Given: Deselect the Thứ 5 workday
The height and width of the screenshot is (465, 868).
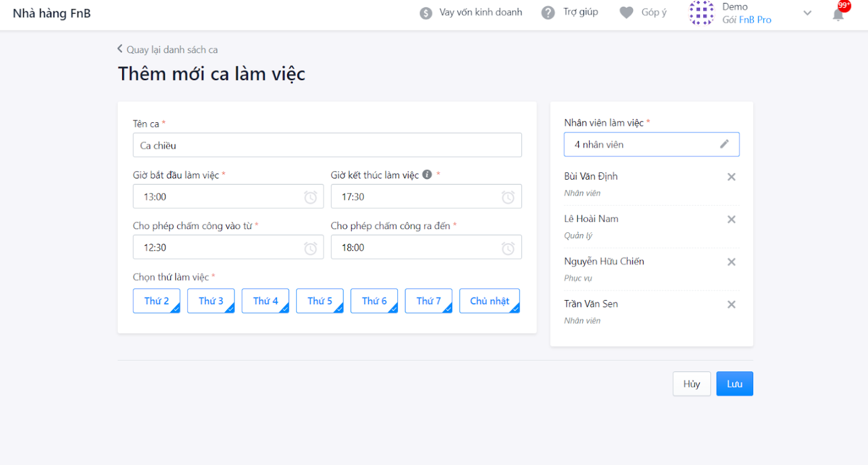Looking at the screenshot, I should [x=320, y=301].
